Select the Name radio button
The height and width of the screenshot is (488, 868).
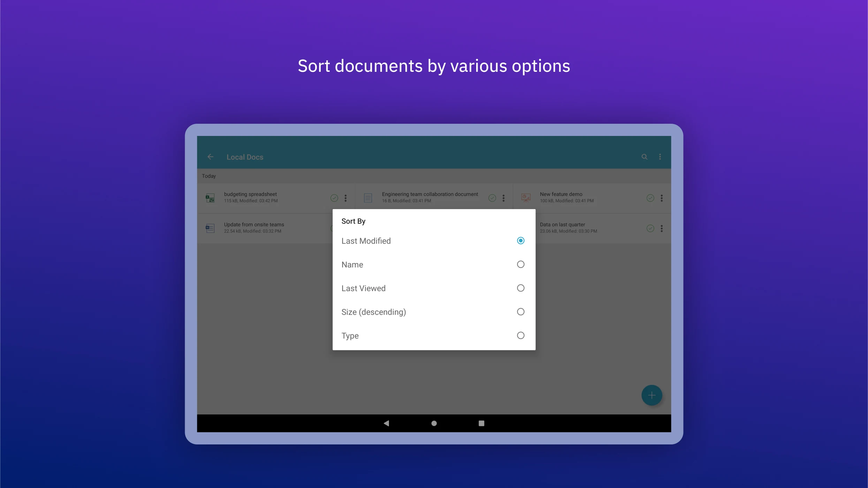pyautogui.click(x=520, y=264)
